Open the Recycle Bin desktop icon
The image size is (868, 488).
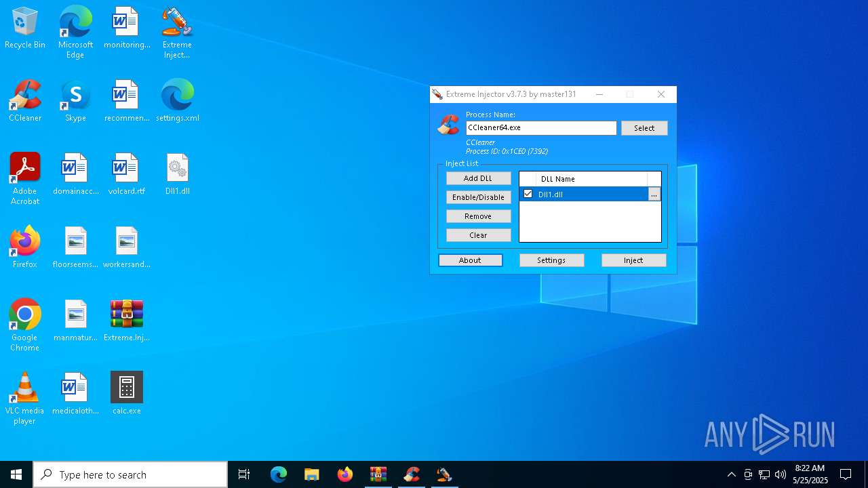(25, 28)
